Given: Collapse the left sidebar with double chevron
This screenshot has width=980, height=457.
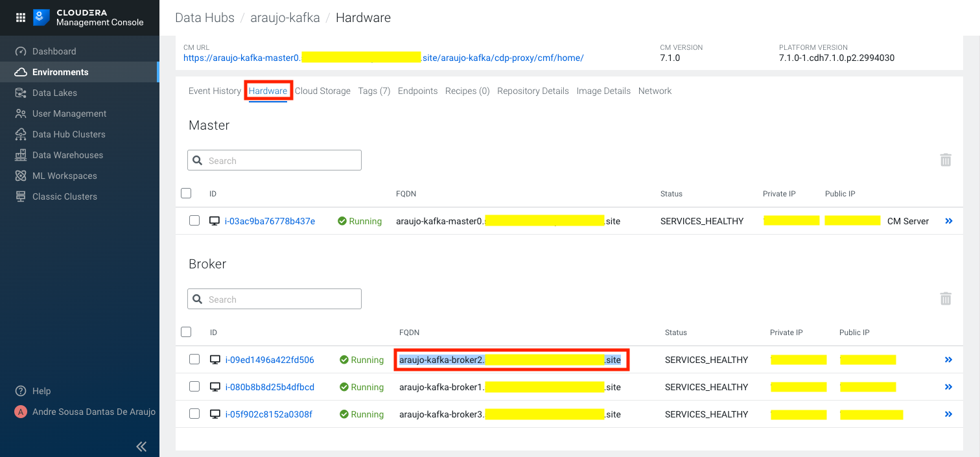Looking at the screenshot, I should (x=141, y=446).
